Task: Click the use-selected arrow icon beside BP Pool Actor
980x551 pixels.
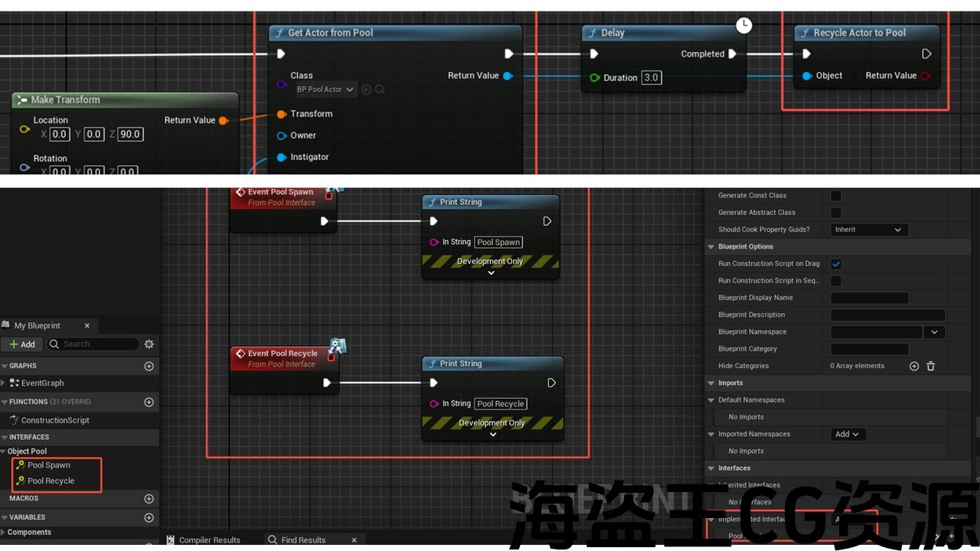Action: pyautogui.click(x=367, y=90)
